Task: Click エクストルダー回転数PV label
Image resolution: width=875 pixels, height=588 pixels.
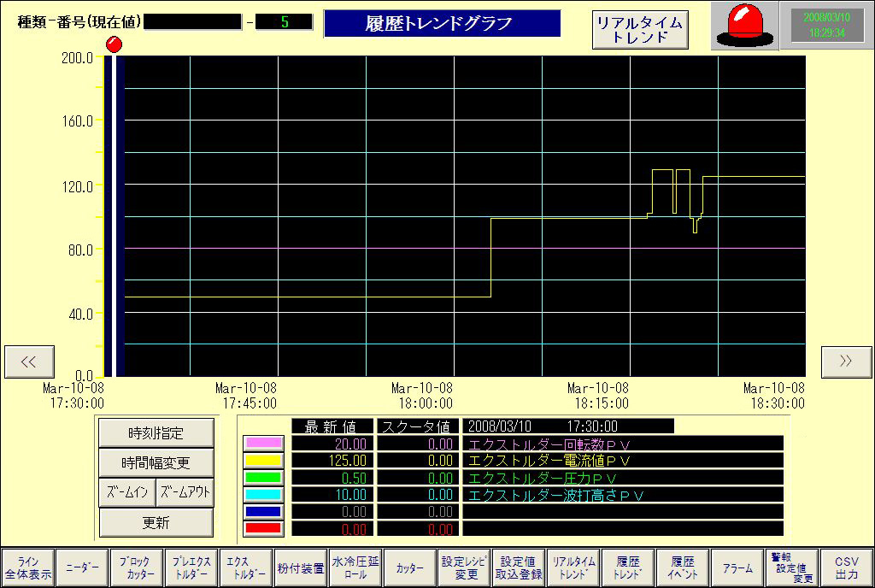Action: (x=549, y=444)
